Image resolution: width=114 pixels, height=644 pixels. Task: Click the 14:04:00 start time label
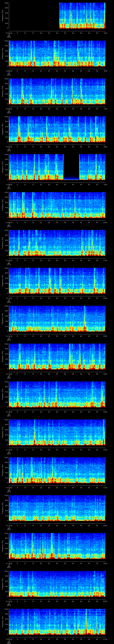(x=9, y=33)
